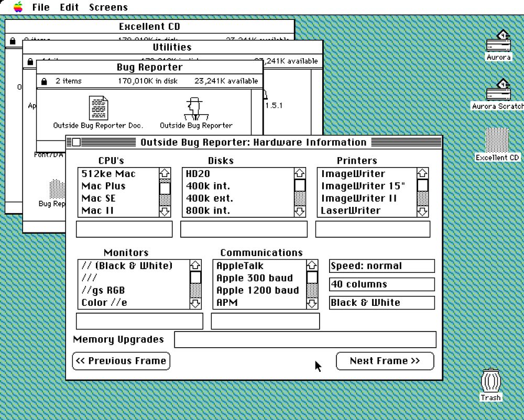Open the Aurora disk icon on desktop

pos(498,45)
